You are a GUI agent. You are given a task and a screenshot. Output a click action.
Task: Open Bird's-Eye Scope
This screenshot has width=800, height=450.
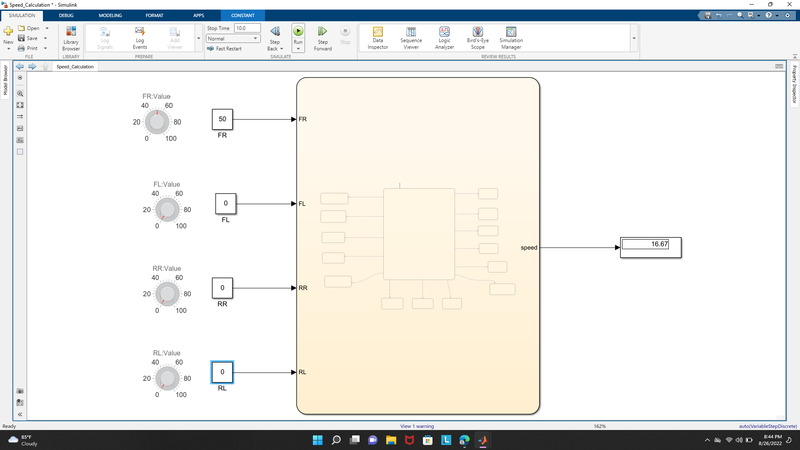coord(478,38)
